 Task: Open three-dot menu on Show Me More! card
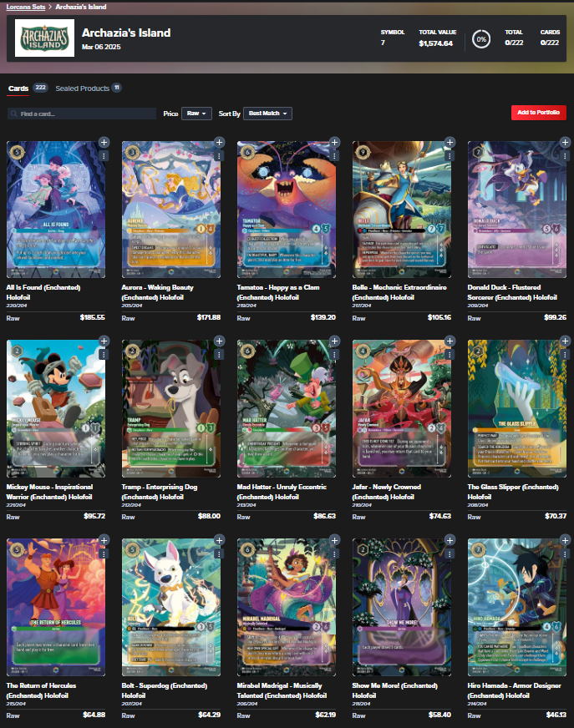point(450,554)
